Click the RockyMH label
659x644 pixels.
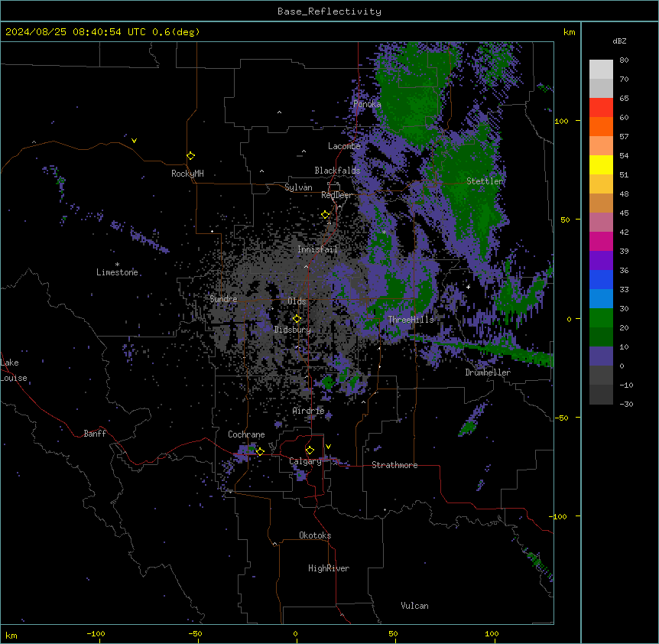click(x=187, y=174)
